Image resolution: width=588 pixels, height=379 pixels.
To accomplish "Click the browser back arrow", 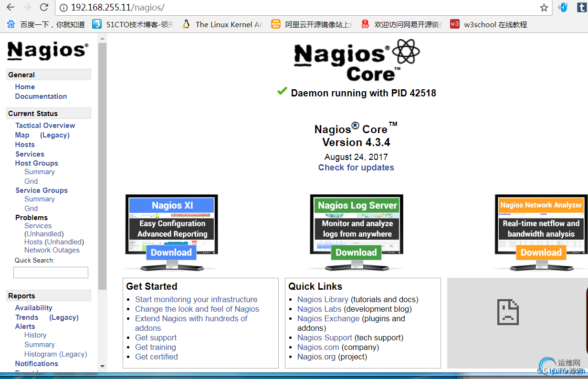I will pyautogui.click(x=10, y=7).
